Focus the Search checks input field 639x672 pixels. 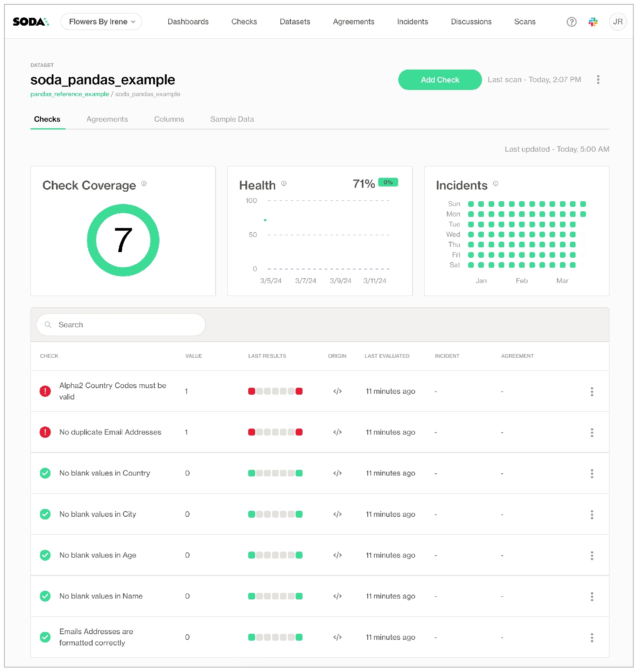click(126, 325)
